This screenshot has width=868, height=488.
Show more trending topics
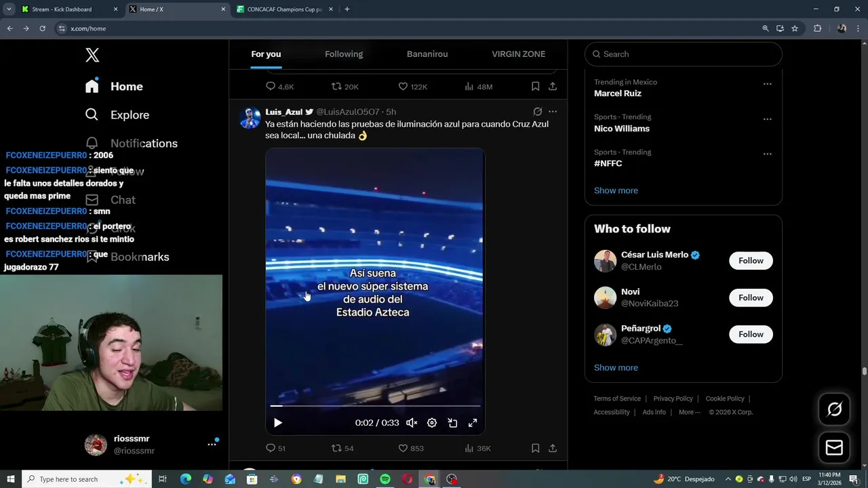616,190
